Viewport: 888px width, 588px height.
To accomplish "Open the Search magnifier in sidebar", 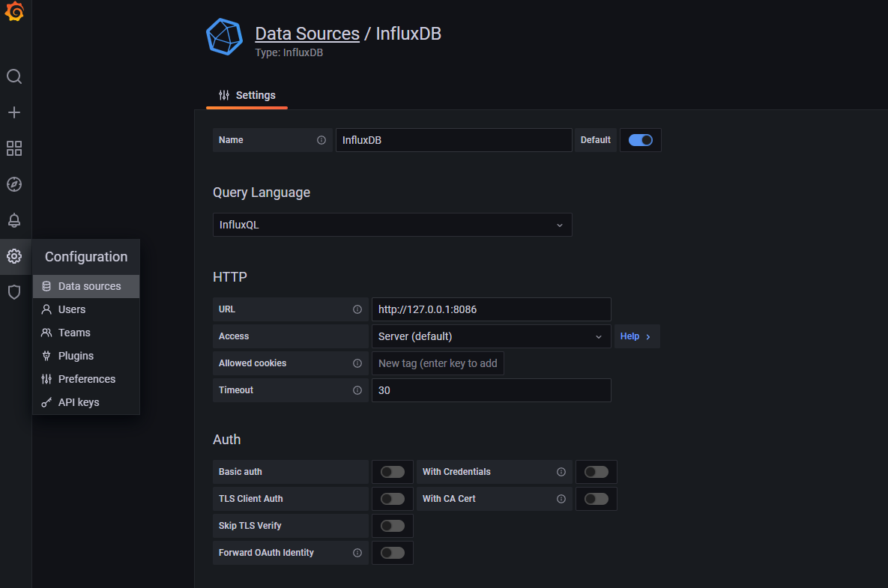I will 14,76.
